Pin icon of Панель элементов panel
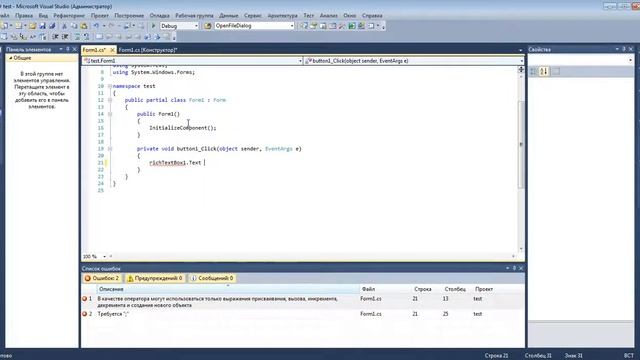This screenshot has width=640, height=360. pyautogui.click(x=68, y=49)
